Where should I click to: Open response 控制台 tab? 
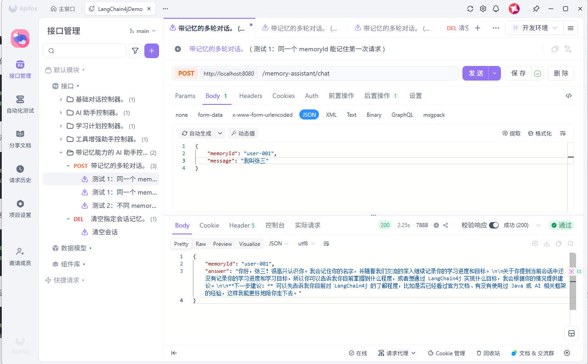275,225
